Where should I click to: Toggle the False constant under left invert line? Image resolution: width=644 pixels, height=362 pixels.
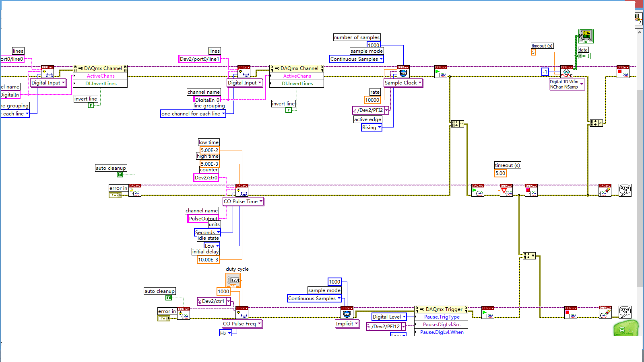pyautogui.click(x=91, y=105)
